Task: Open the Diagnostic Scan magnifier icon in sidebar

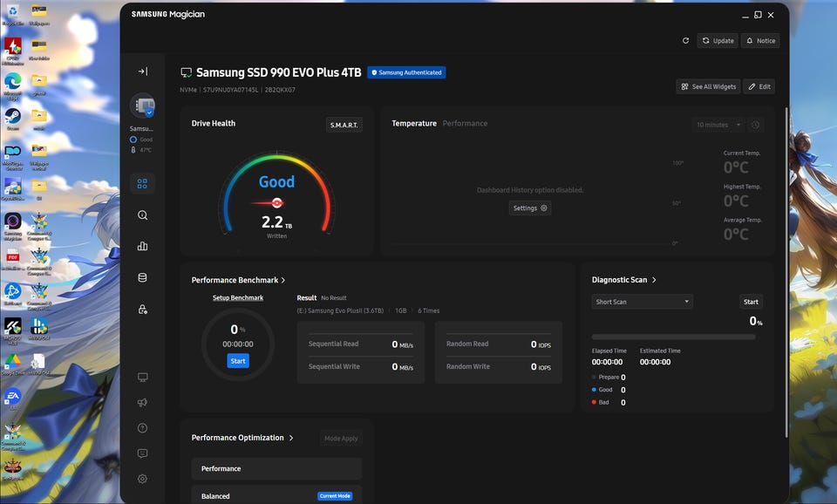Action: point(142,215)
